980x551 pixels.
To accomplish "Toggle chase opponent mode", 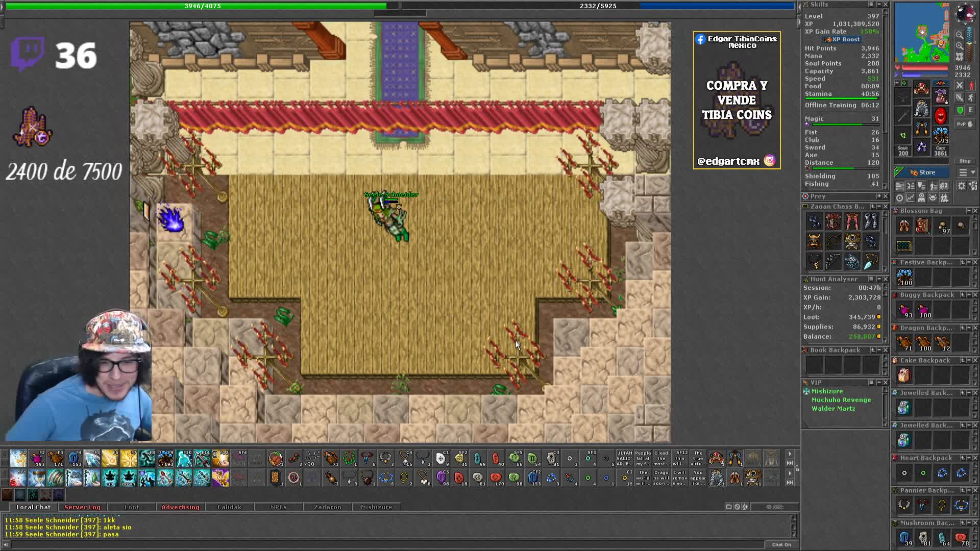I will coord(971,97).
